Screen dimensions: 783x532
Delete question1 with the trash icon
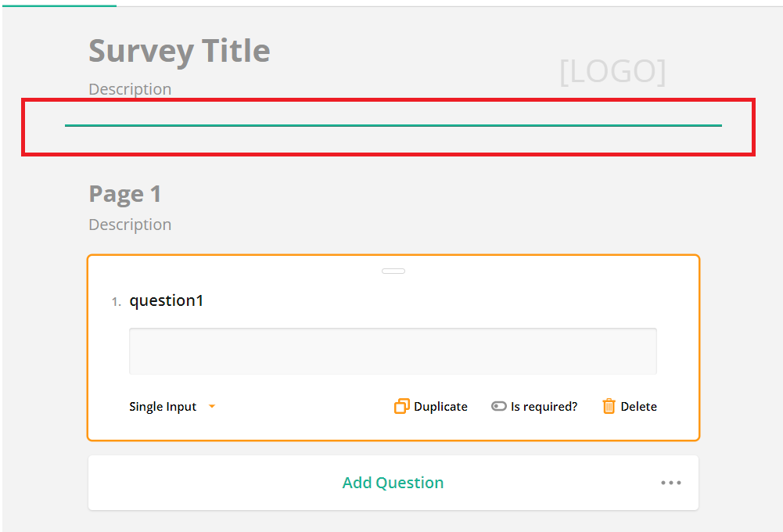(629, 406)
